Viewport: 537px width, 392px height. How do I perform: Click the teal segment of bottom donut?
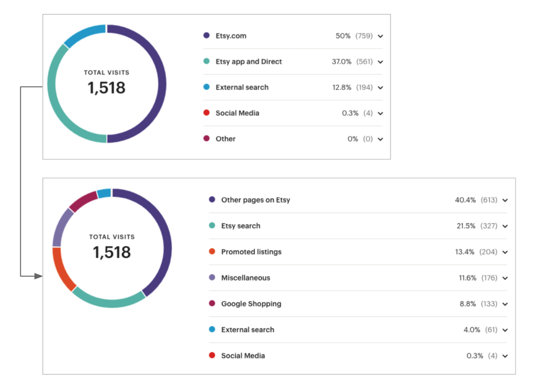point(109,303)
